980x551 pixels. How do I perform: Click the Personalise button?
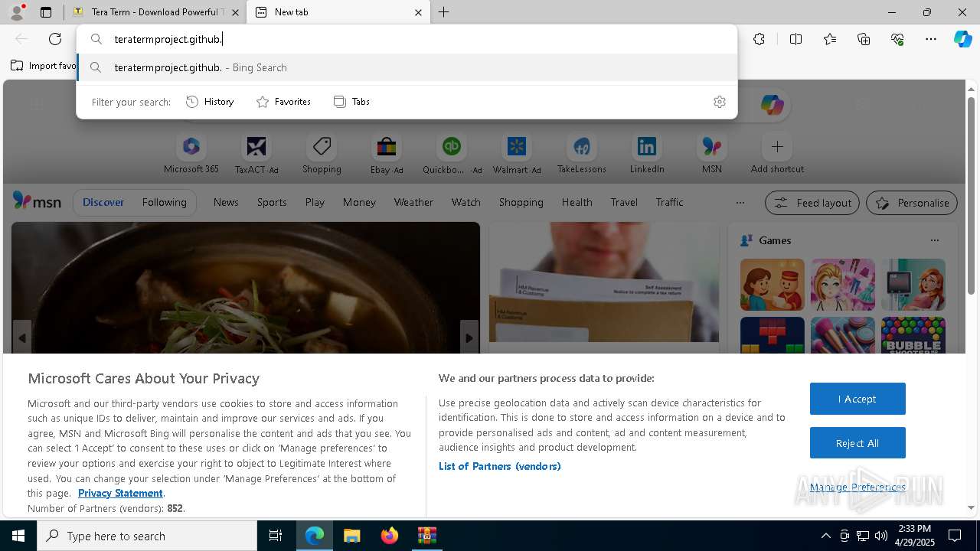point(912,203)
